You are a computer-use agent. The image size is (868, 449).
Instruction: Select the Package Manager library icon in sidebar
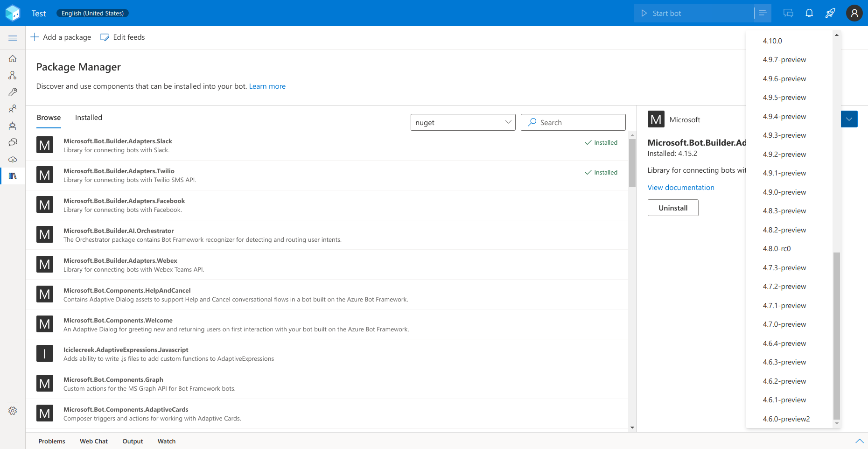coord(13,176)
